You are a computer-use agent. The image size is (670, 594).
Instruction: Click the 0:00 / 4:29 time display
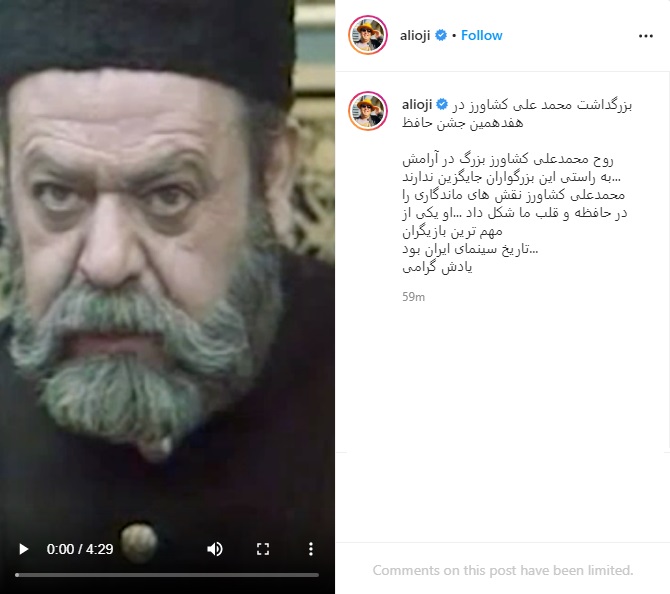pyautogui.click(x=80, y=549)
